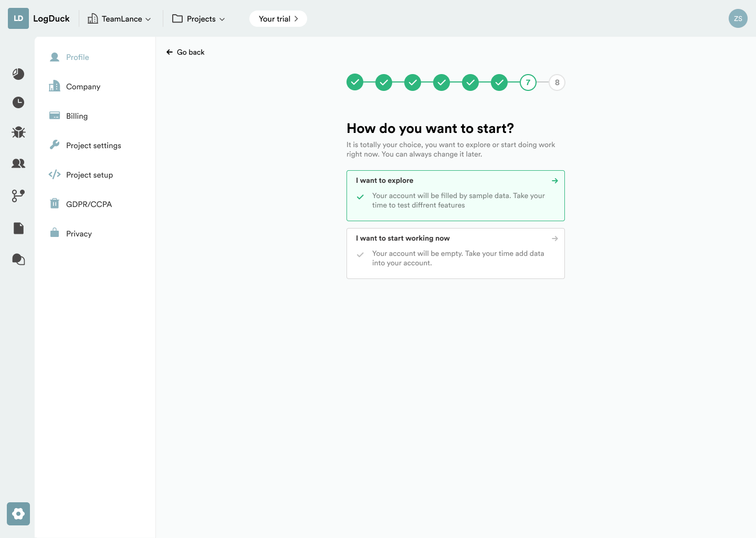Open the chat bubbles icon

click(x=18, y=260)
